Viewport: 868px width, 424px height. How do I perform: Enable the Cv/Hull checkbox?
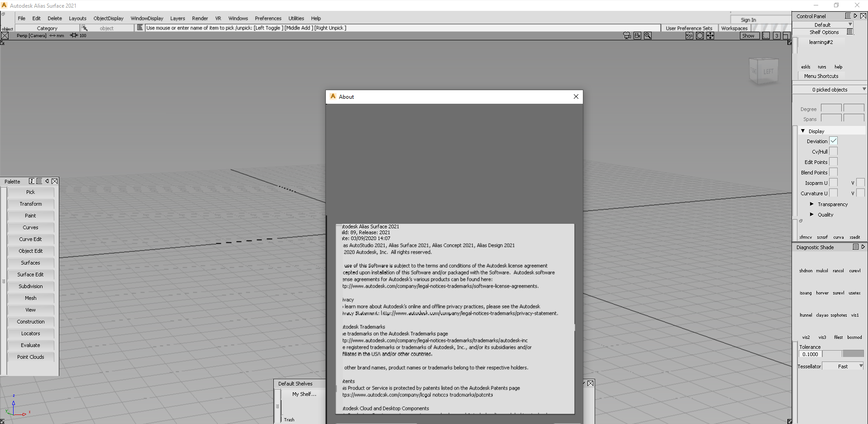click(x=833, y=151)
